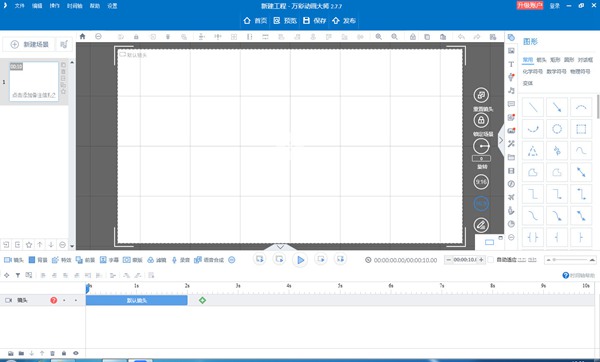
Task: Switch to 箭头 shape tab
Action: click(x=541, y=60)
